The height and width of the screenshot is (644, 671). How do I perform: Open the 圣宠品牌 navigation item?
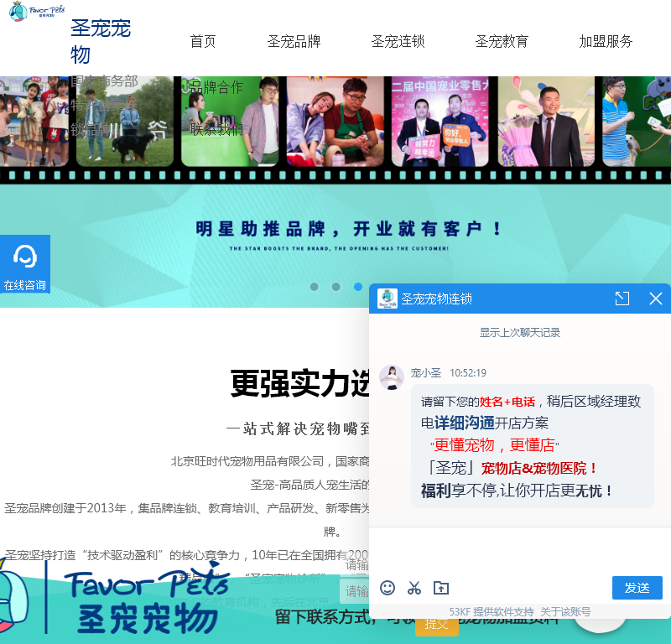[x=294, y=41]
